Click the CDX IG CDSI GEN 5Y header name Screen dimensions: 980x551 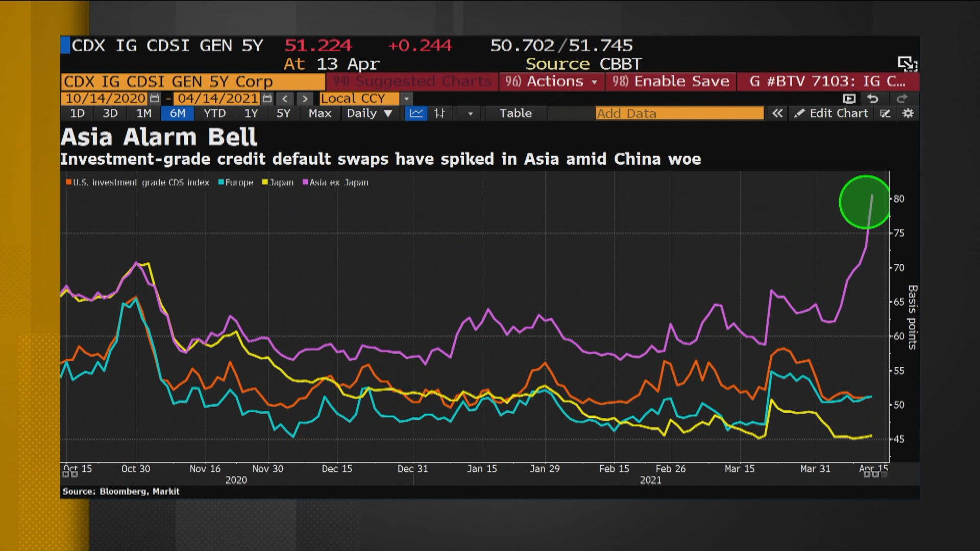[167, 45]
